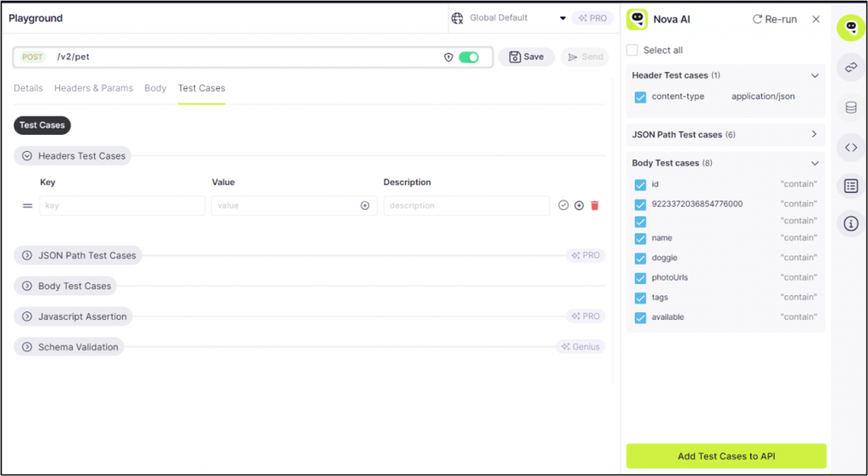
Task: Click the info icon in right sidebar
Action: click(x=851, y=224)
